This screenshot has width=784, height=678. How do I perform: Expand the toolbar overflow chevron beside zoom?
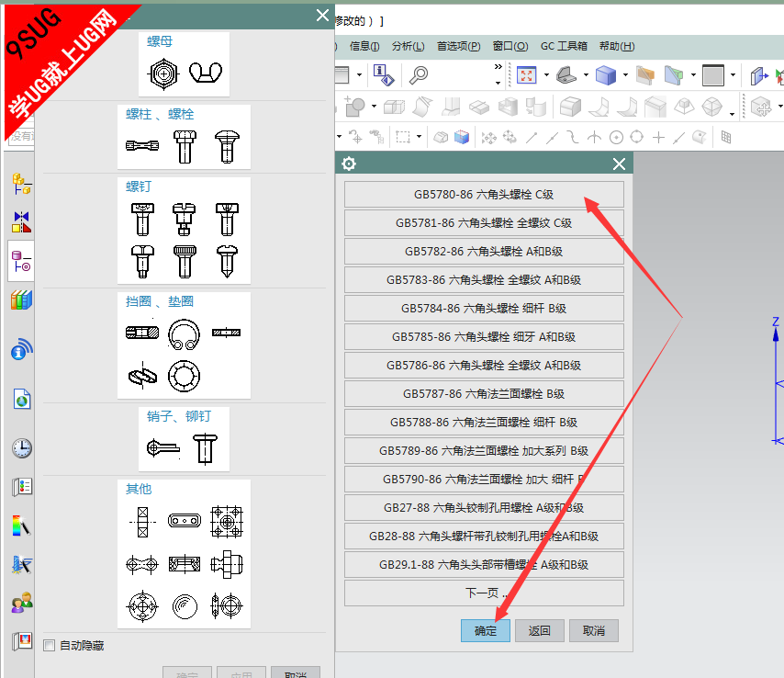tap(498, 66)
